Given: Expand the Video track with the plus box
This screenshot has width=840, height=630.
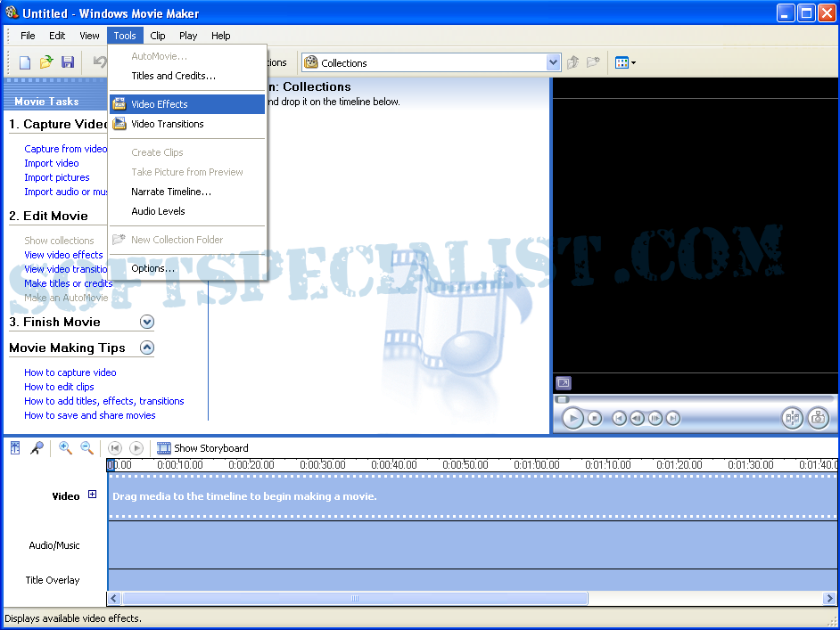Looking at the screenshot, I should 92,495.
